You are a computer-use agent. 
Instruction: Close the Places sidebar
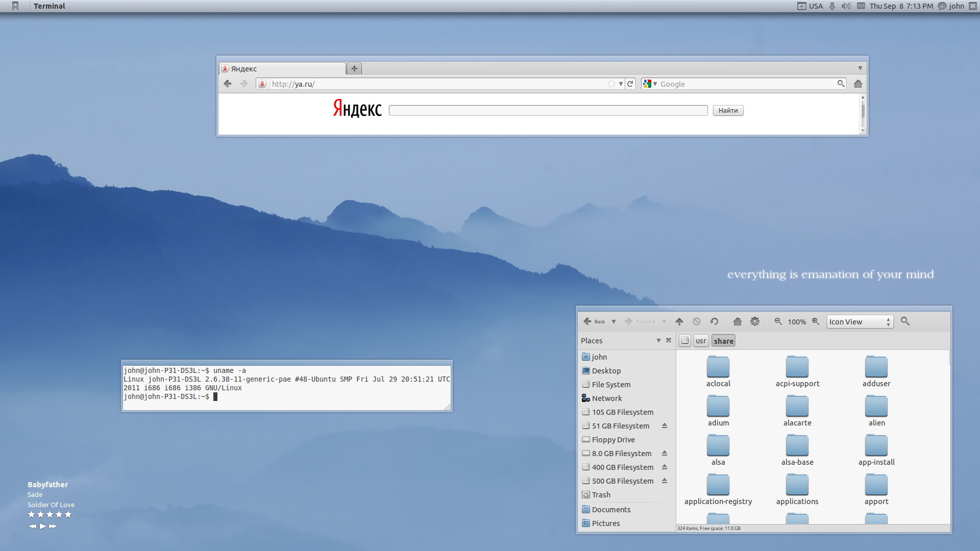669,340
